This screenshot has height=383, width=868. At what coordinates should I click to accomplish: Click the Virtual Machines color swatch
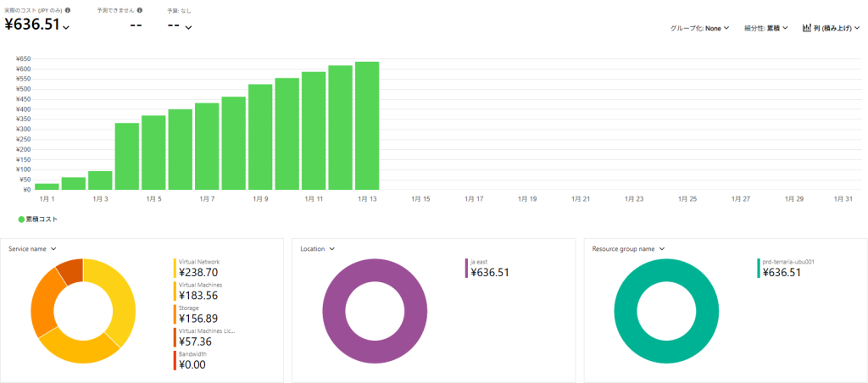[175, 291]
